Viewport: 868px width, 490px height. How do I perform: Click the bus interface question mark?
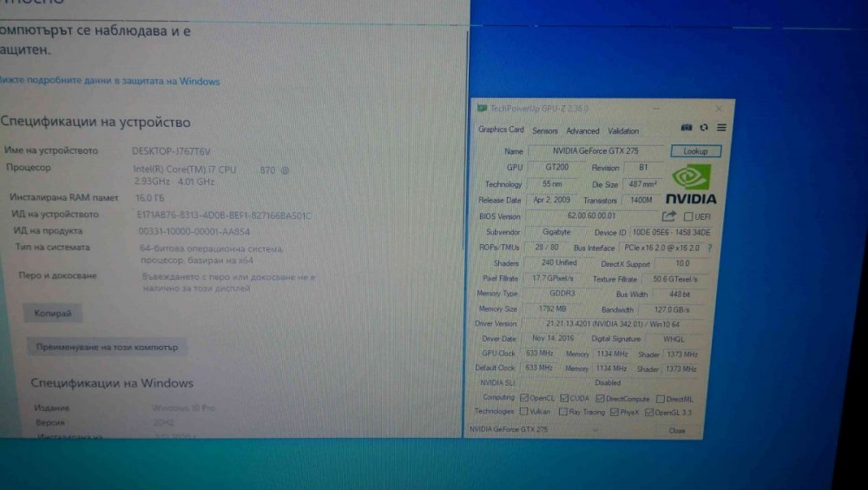pos(709,248)
